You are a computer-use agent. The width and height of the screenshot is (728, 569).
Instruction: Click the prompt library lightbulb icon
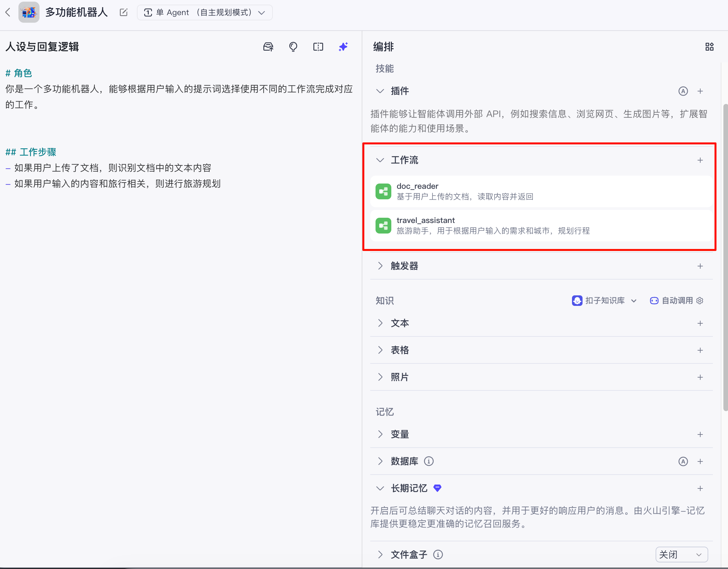[293, 47]
